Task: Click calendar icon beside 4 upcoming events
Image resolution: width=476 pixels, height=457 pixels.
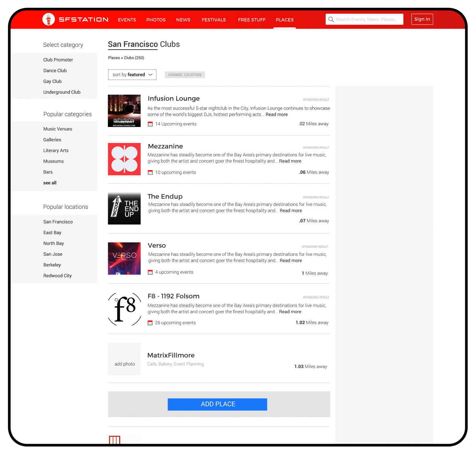Action: 150,272
